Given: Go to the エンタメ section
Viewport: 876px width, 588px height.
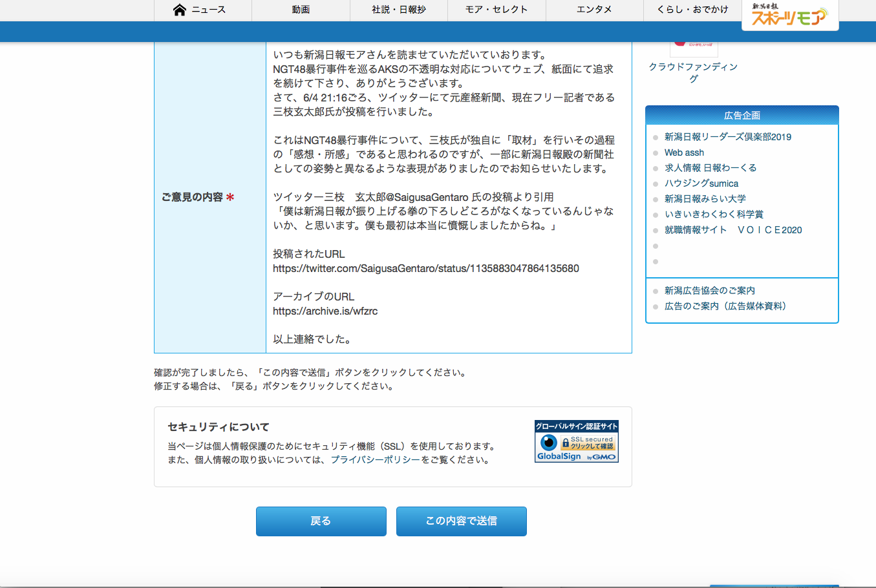Looking at the screenshot, I should 595,10.
